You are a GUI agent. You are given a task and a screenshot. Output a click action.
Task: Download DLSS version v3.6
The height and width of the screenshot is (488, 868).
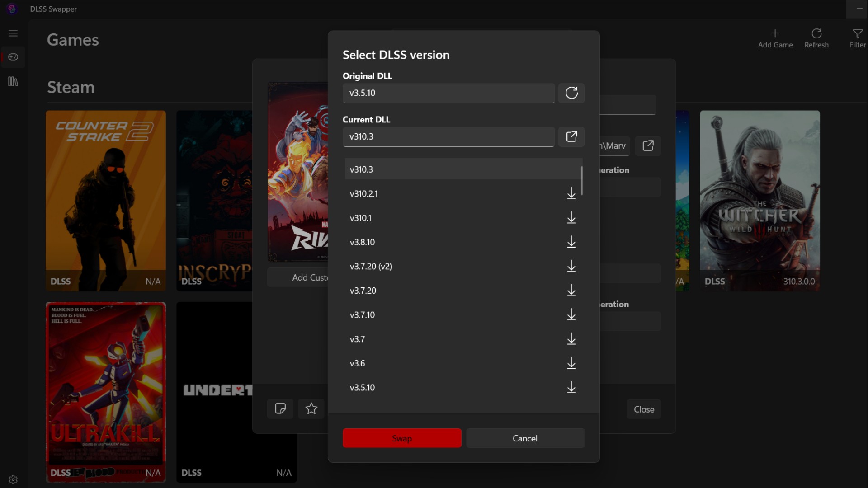click(x=571, y=363)
